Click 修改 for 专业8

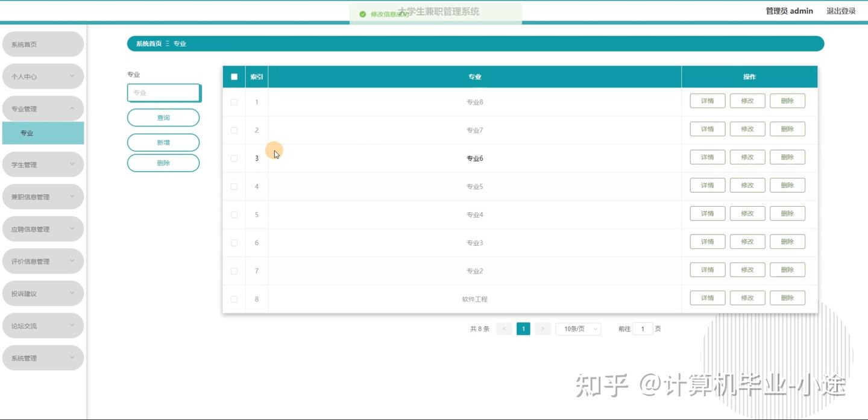[x=747, y=101]
